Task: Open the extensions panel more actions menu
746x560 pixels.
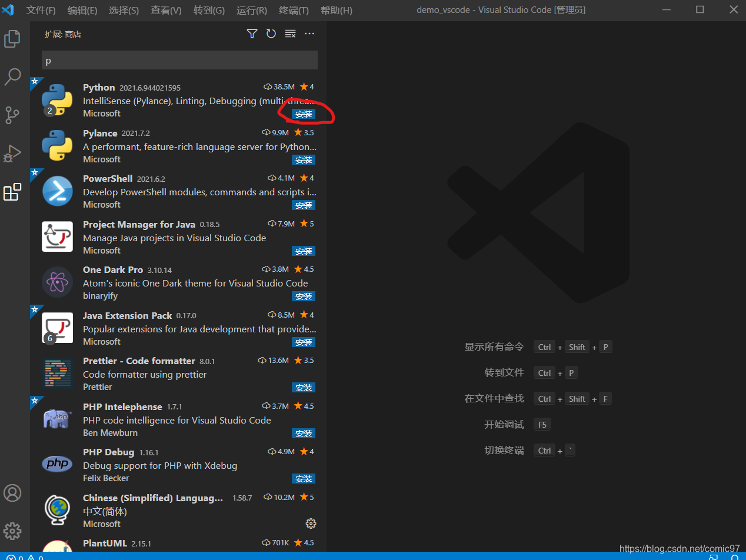Action: [x=309, y=34]
